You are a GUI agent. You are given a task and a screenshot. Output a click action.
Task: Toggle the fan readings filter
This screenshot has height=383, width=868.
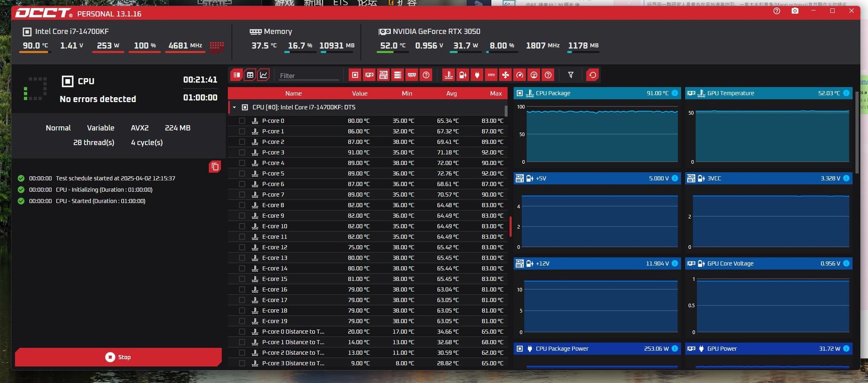pos(505,75)
